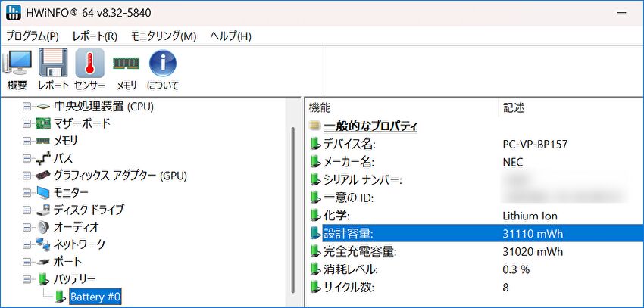Toggle the センサー thermometer icon

coord(89,64)
